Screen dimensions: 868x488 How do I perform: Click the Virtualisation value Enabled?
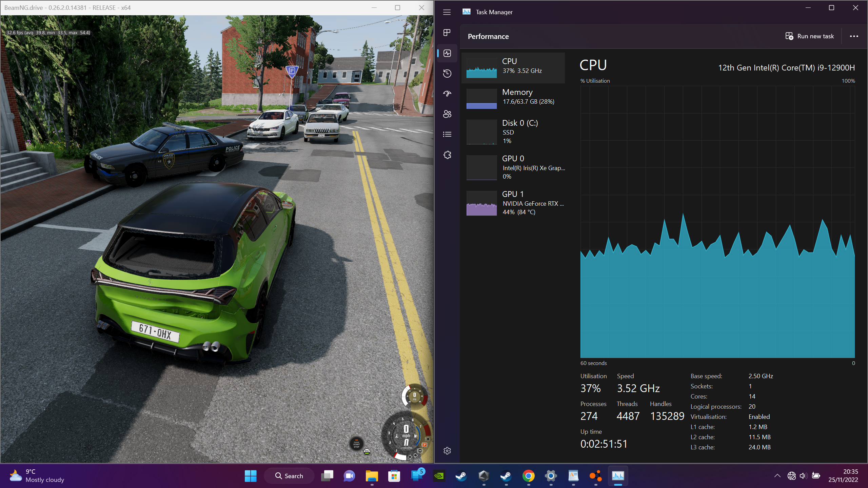point(759,417)
